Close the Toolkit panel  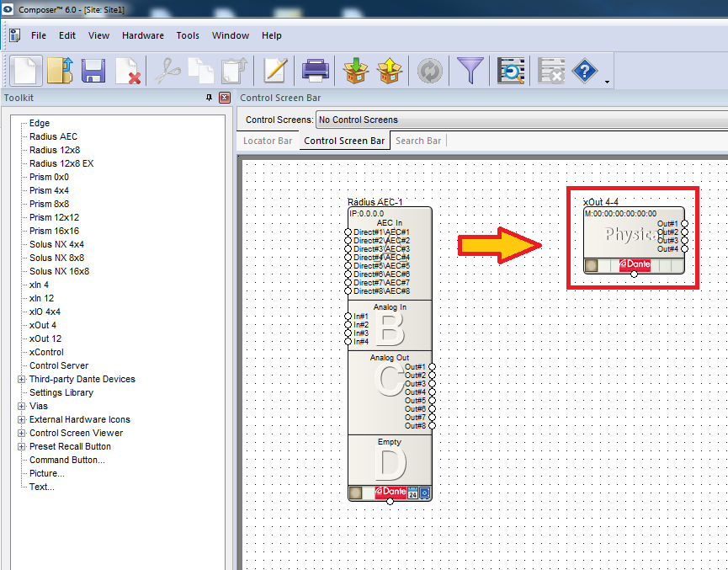225,98
